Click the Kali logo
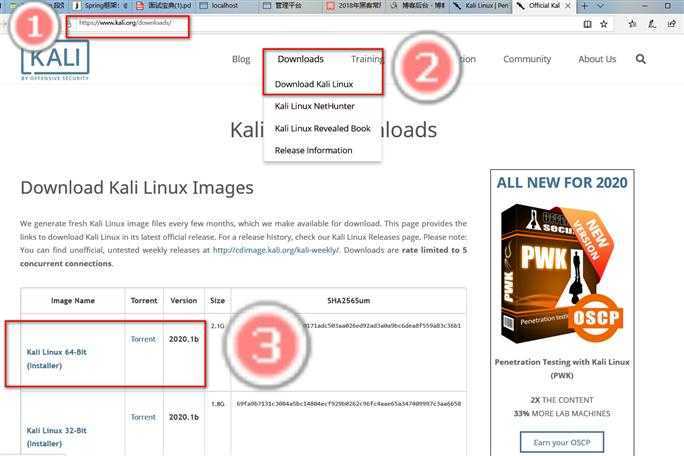This screenshot has width=684, height=456. (x=55, y=60)
